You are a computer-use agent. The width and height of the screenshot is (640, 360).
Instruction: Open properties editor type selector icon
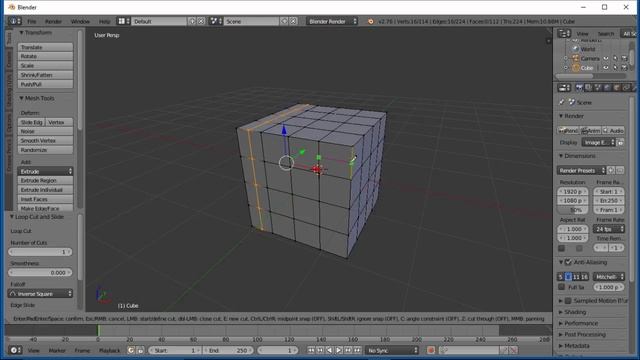tap(564, 88)
